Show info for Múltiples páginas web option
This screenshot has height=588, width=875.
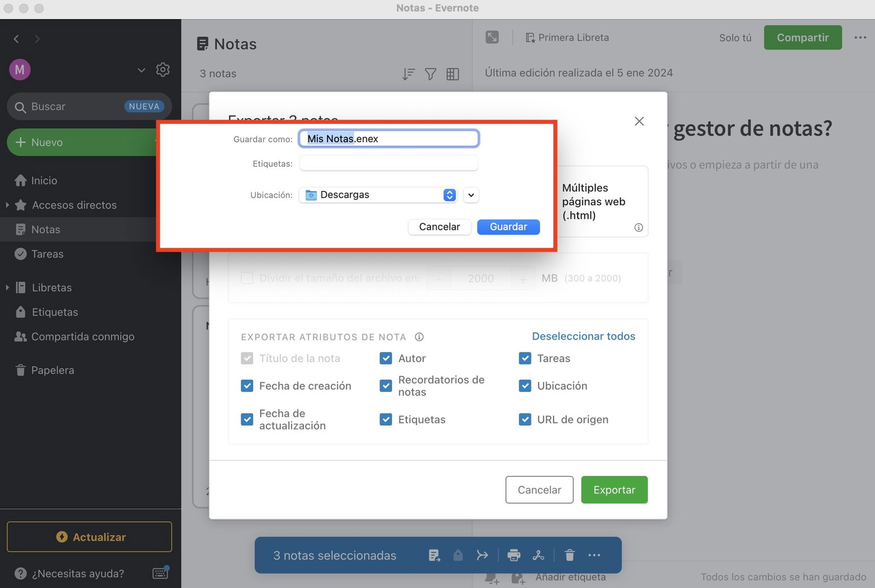(639, 228)
